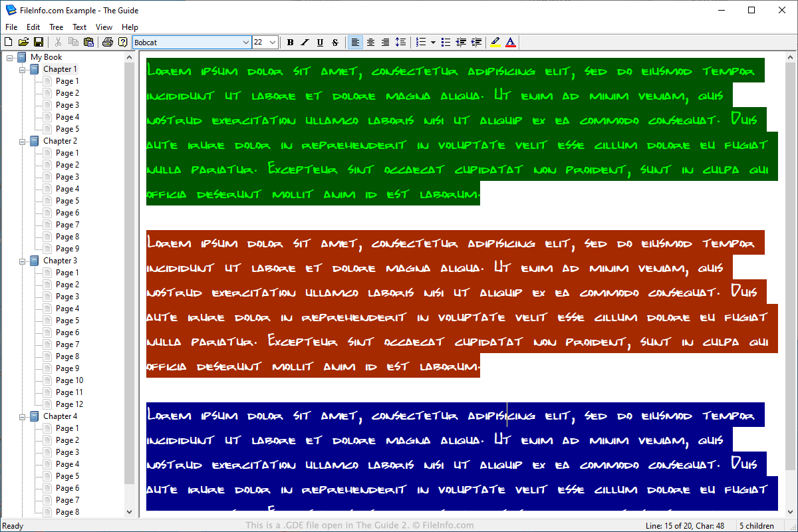Click page icon of Page 5 under Chapter 1
This screenshot has height=532, width=798.
pyautogui.click(x=47, y=129)
